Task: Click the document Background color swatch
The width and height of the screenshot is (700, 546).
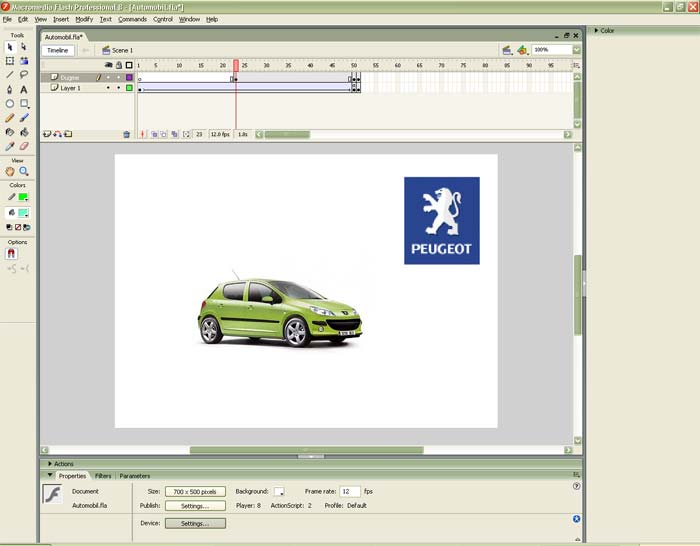Action: (x=279, y=492)
